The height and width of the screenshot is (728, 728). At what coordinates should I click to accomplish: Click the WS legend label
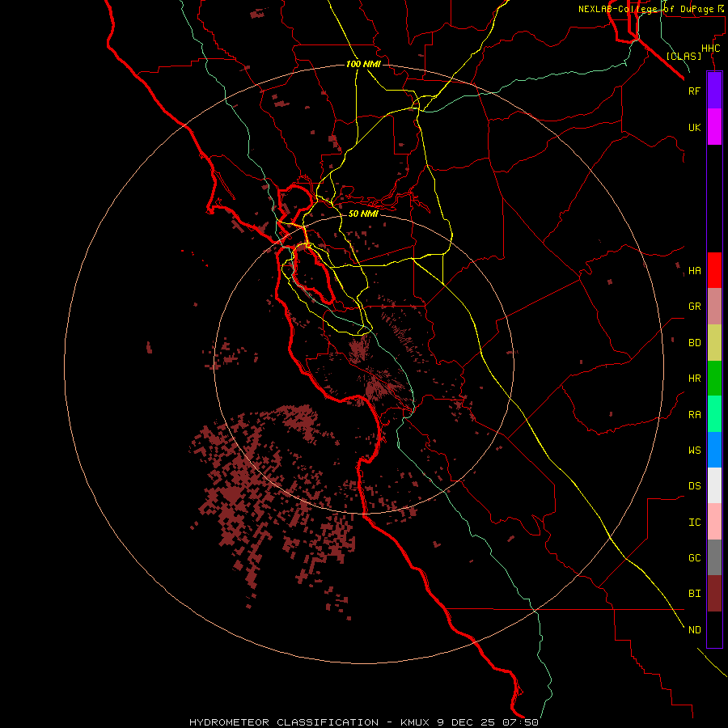(x=694, y=451)
